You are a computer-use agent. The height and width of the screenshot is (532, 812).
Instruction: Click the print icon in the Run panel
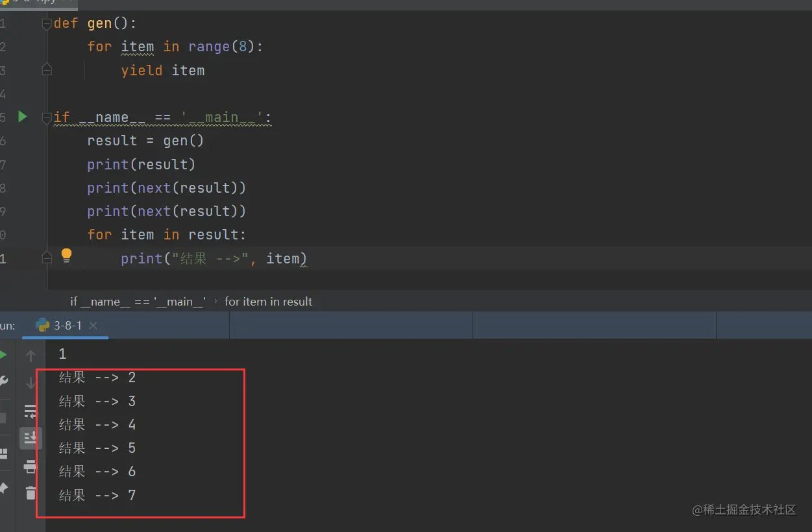pos(31,466)
